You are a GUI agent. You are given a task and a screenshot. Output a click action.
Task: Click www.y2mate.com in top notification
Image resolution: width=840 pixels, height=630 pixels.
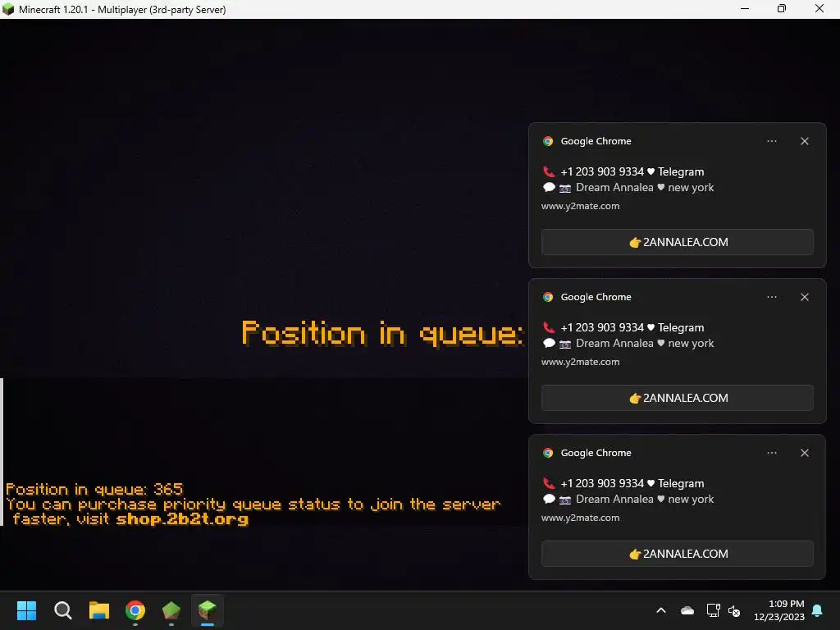pos(580,206)
